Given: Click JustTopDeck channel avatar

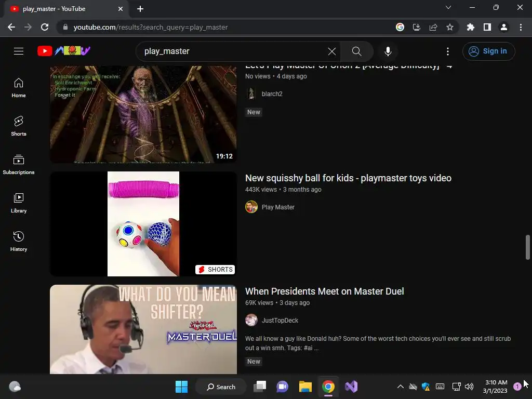Looking at the screenshot, I should pyautogui.click(x=251, y=320).
